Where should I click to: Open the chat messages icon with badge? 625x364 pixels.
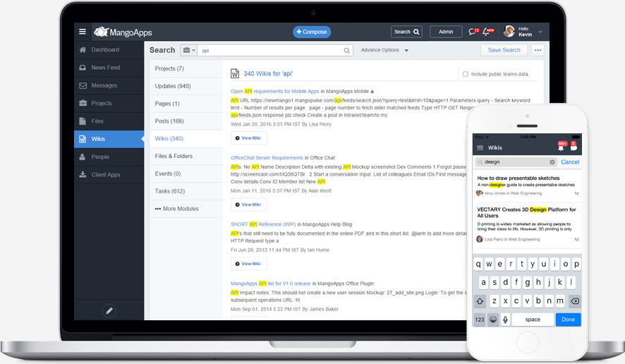tap(473, 32)
